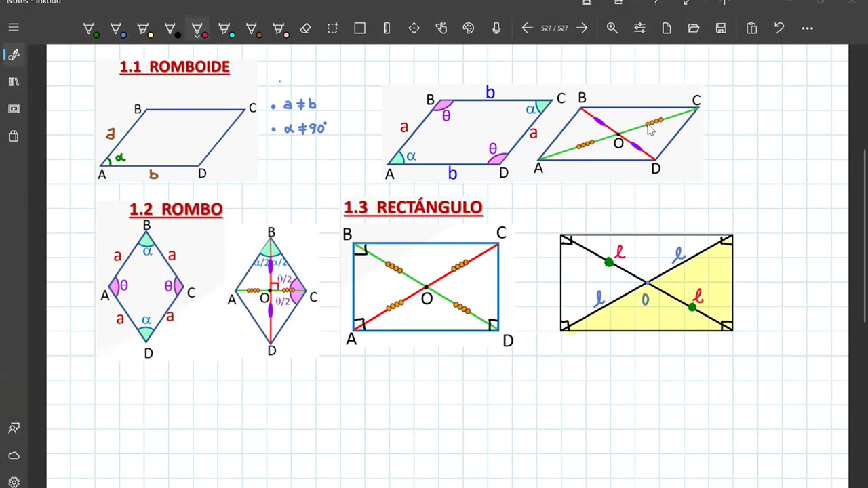Click the microphone recording icon
Screen dimensions: 868x488
pyautogui.click(x=496, y=28)
